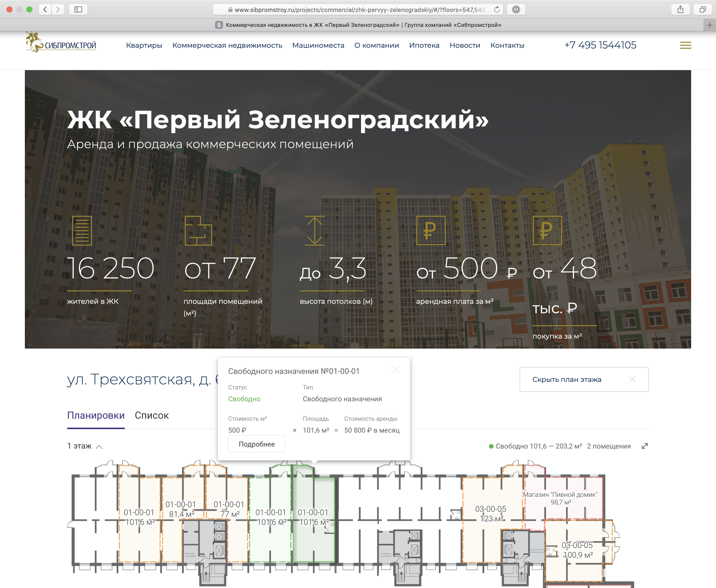Click the ruble icon above от 500
The width and height of the screenshot is (716, 588).
tap(431, 231)
